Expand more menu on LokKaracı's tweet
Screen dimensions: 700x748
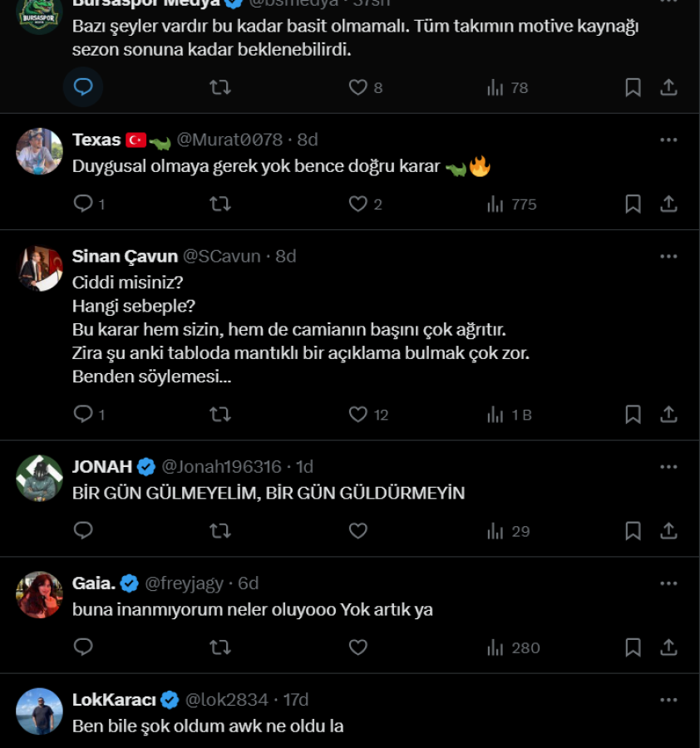tap(668, 700)
